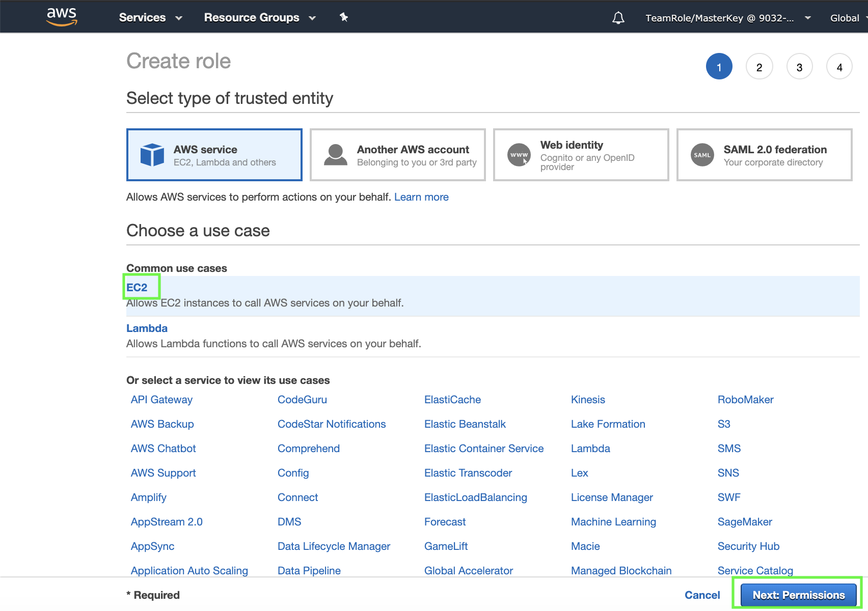
Task: Select SageMaker service
Action: (x=745, y=522)
